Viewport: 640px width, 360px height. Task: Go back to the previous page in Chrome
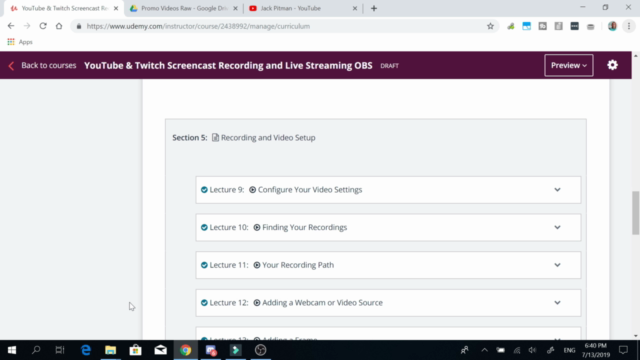tap(11, 26)
